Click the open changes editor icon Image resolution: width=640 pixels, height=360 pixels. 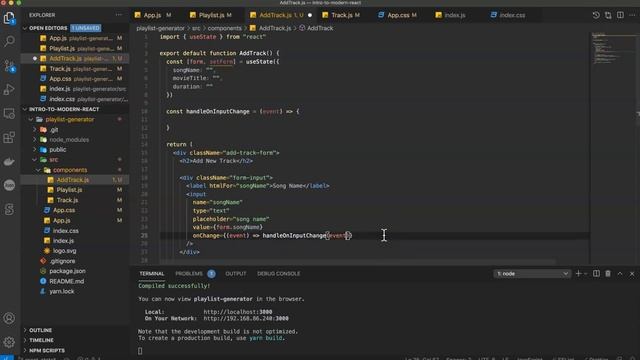(608, 15)
